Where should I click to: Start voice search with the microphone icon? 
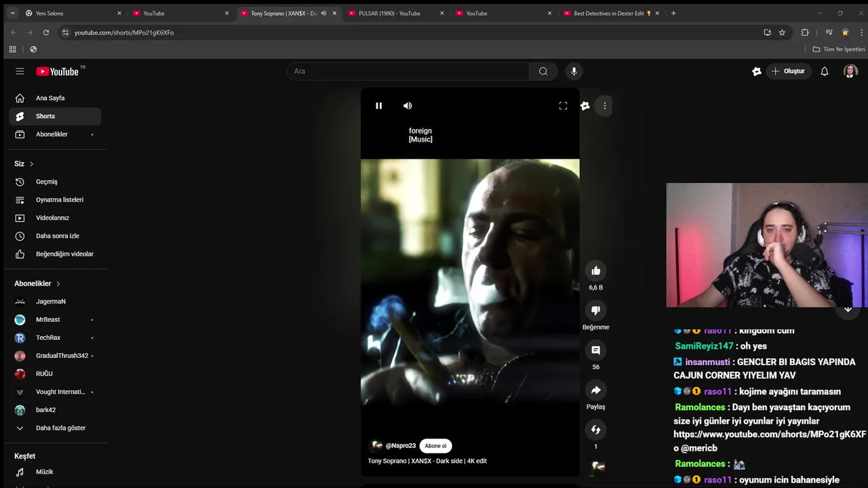point(574,71)
